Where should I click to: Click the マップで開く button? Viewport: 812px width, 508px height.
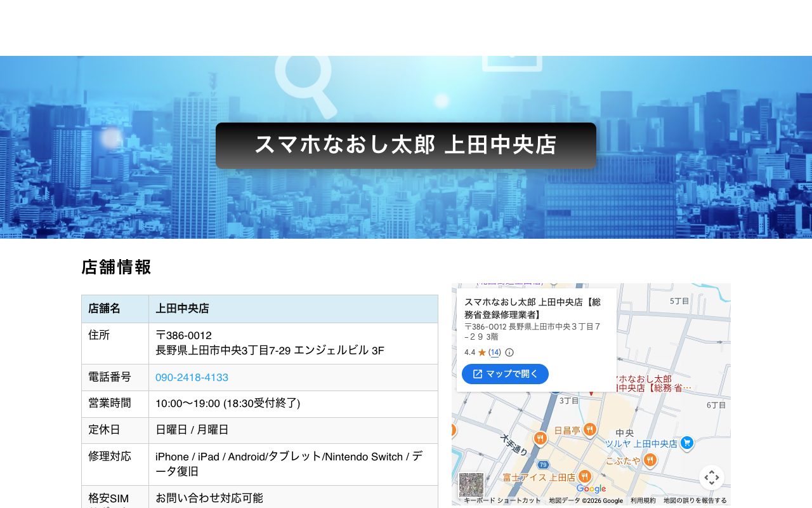pos(505,374)
